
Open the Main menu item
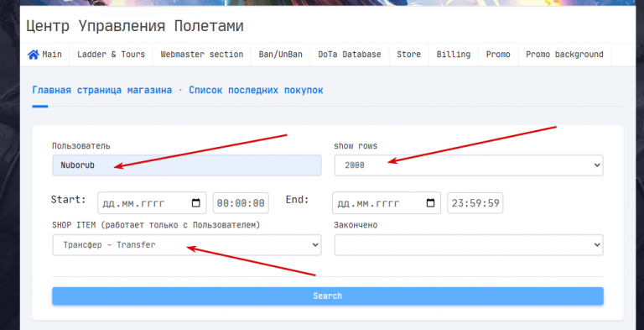[44, 55]
